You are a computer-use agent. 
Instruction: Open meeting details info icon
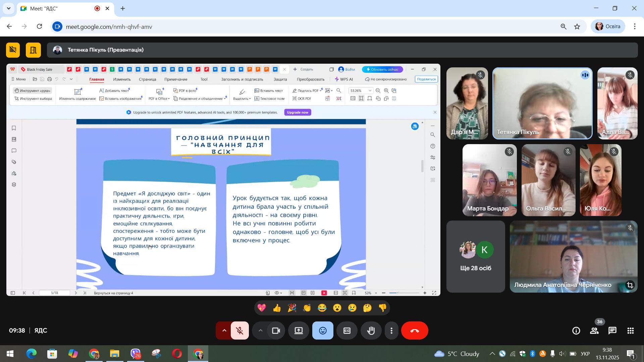point(576,331)
